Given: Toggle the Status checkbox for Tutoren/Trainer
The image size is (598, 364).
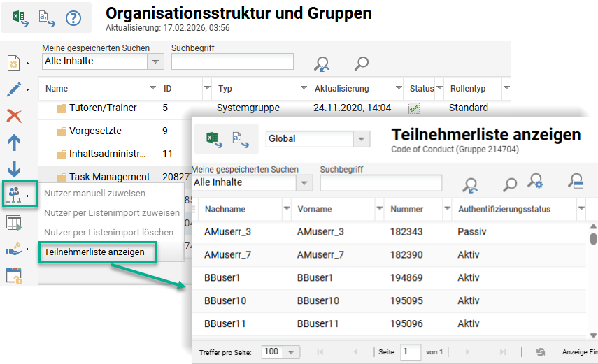Looking at the screenshot, I should 414,108.
